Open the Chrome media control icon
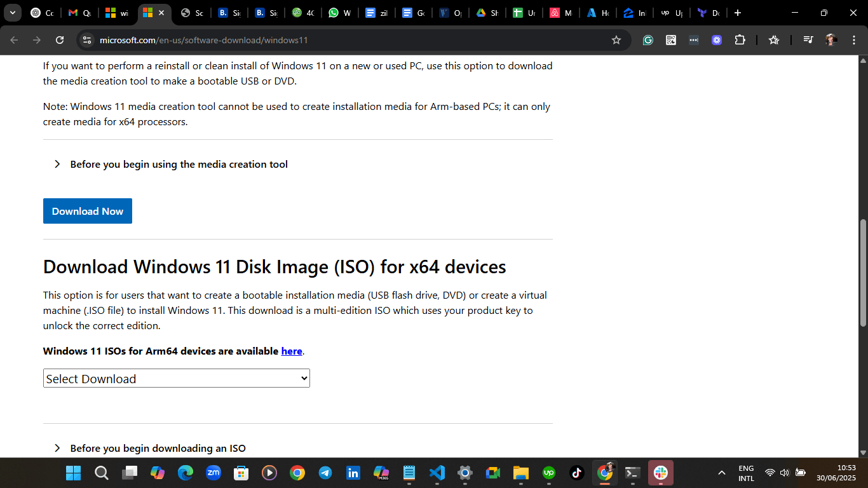The image size is (868, 488). click(x=808, y=40)
